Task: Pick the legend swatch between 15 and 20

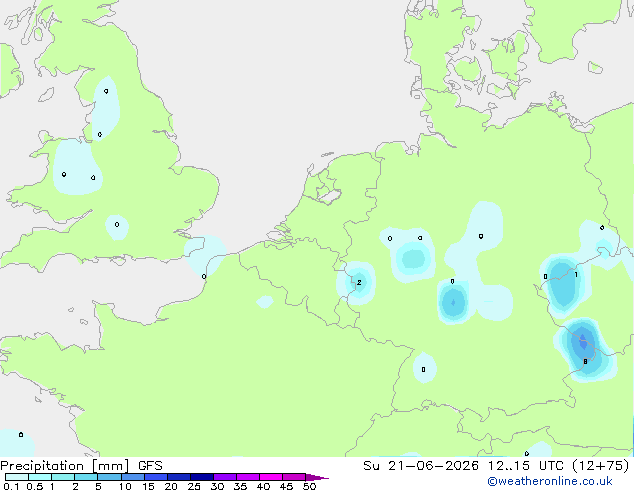Action: click(156, 477)
